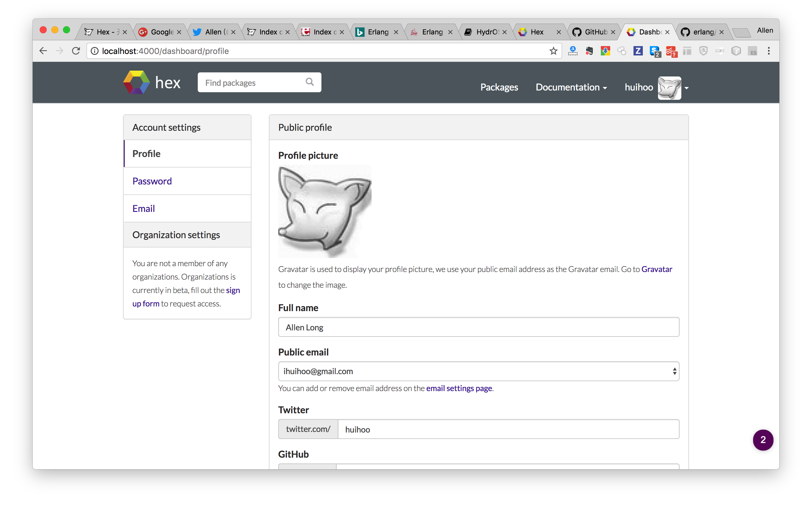Click the blue Z extension icon
Screen dimensions: 812x516
pos(637,51)
